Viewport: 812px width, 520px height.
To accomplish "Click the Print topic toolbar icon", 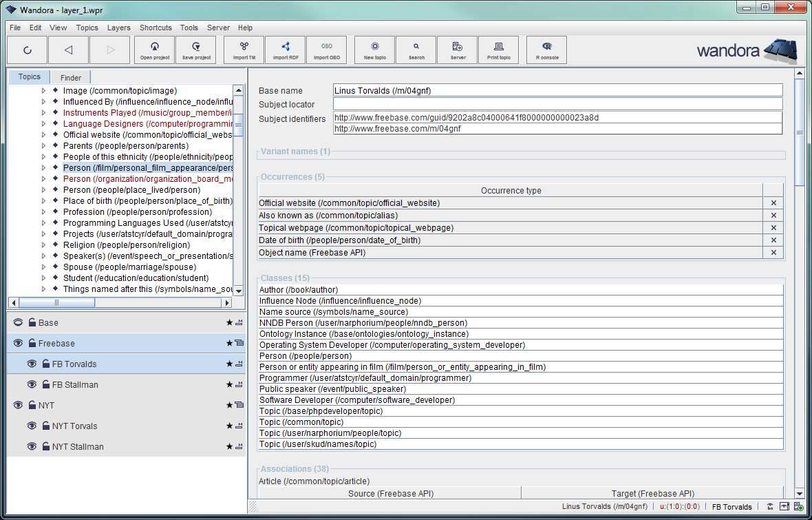I will (499, 50).
